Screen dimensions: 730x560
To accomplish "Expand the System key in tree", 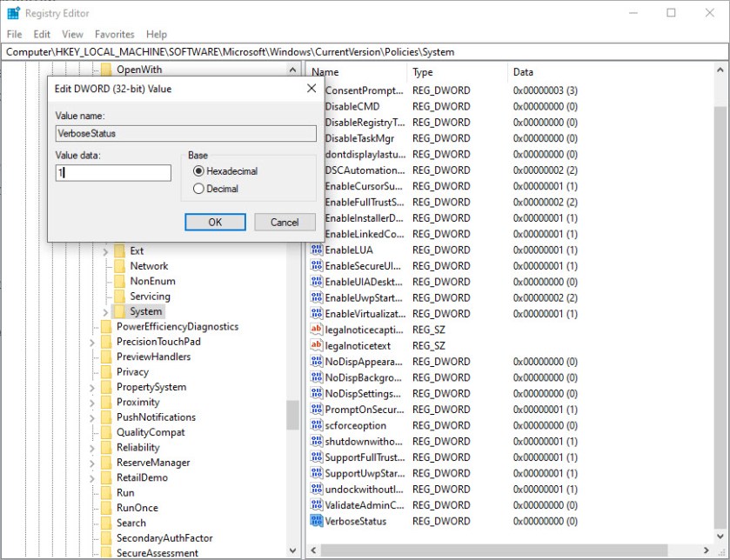I will click(x=105, y=311).
